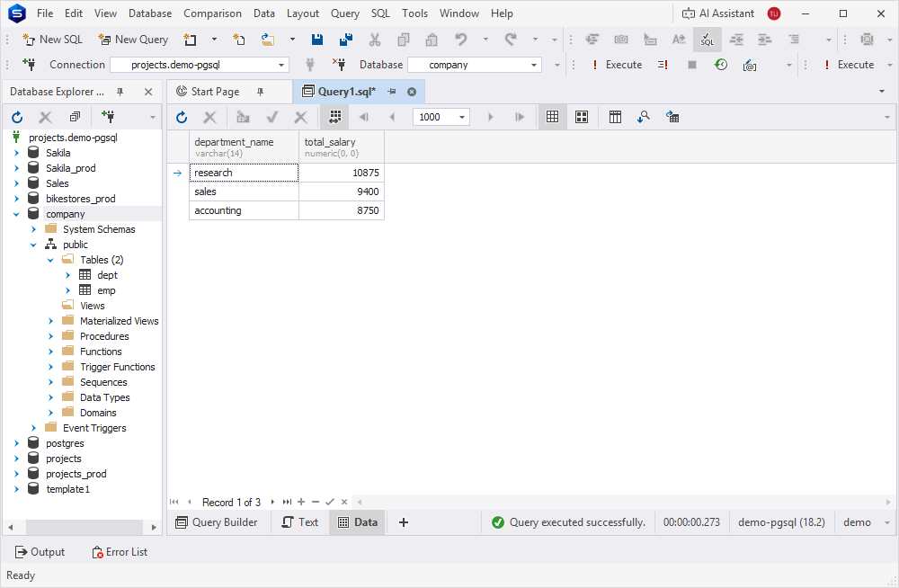Click the New SQL toolbar button
Viewport: 899px width, 588px height.
[52, 40]
